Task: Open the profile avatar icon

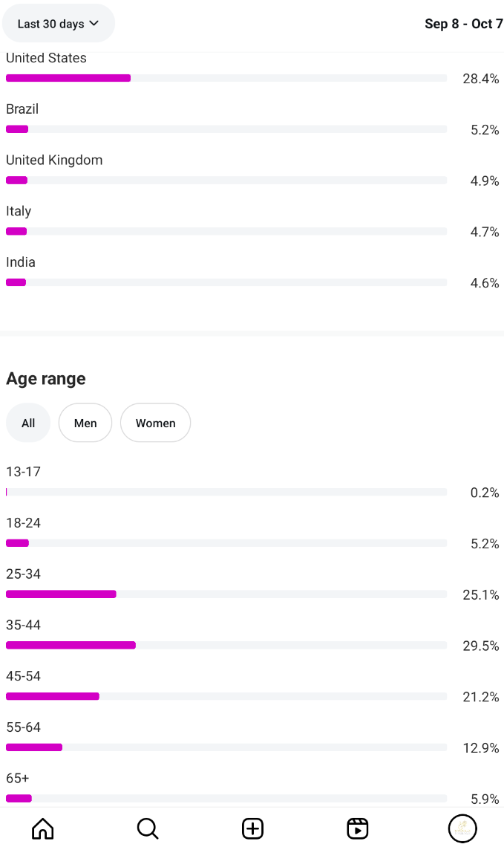Action: click(x=462, y=828)
